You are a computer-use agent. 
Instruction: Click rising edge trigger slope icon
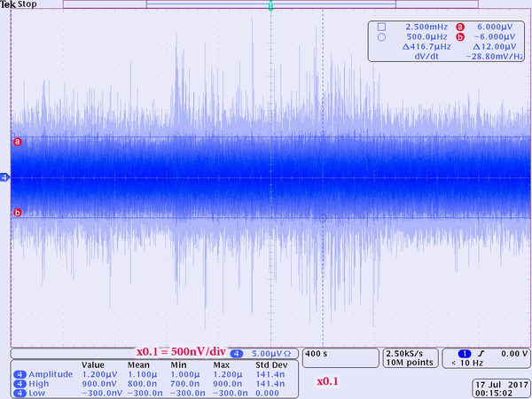pos(481,354)
